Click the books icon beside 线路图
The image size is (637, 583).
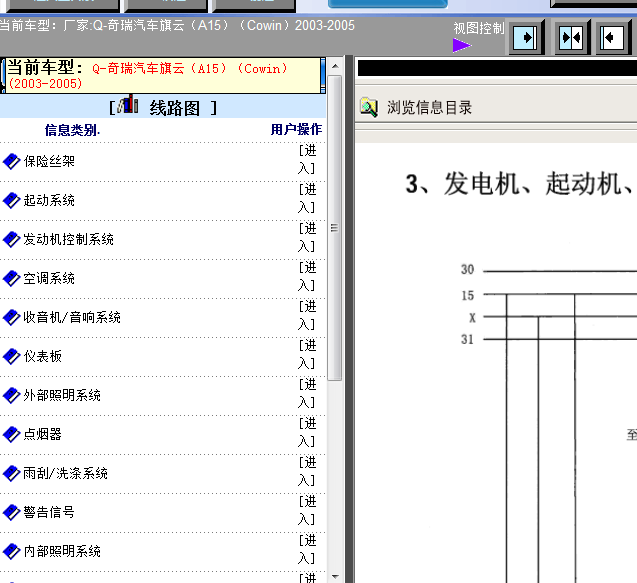pyautogui.click(x=128, y=104)
